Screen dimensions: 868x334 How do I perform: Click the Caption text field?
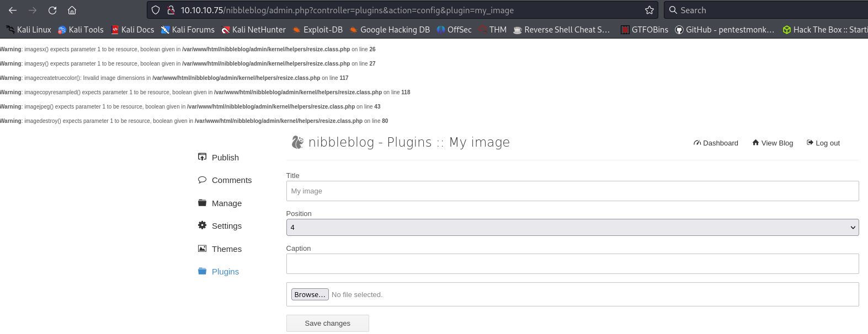(x=572, y=263)
